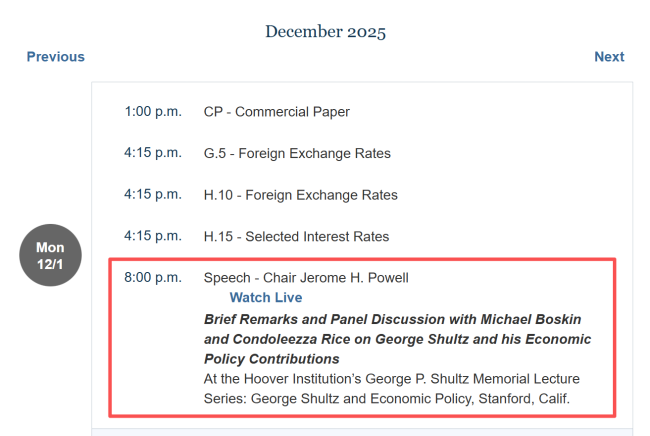The width and height of the screenshot is (650, 436).
Task: Click the Policy Contributions title line
Action: point(271,359)
